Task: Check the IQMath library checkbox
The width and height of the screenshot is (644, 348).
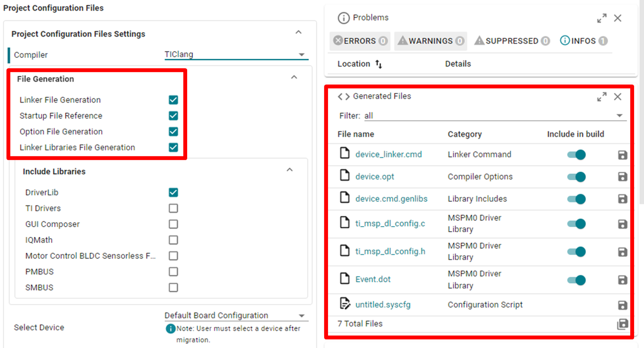Action: [173, 240]
